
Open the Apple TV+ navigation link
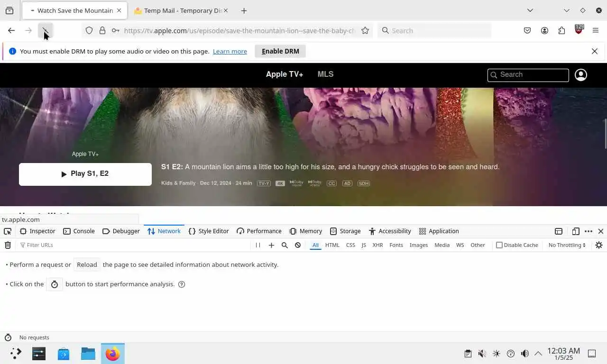(285, 74)
